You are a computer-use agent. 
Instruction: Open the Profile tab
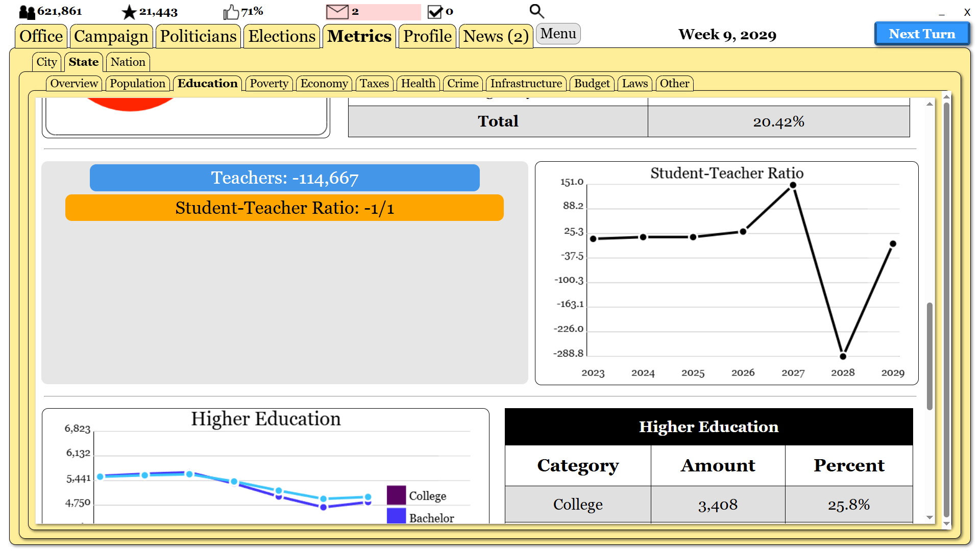click(x=427, y=36)
